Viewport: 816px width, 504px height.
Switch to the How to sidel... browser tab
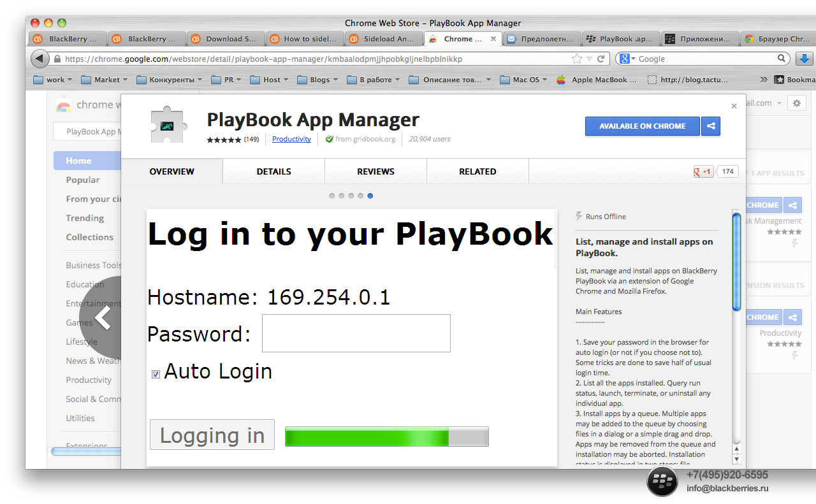[304, 39]
